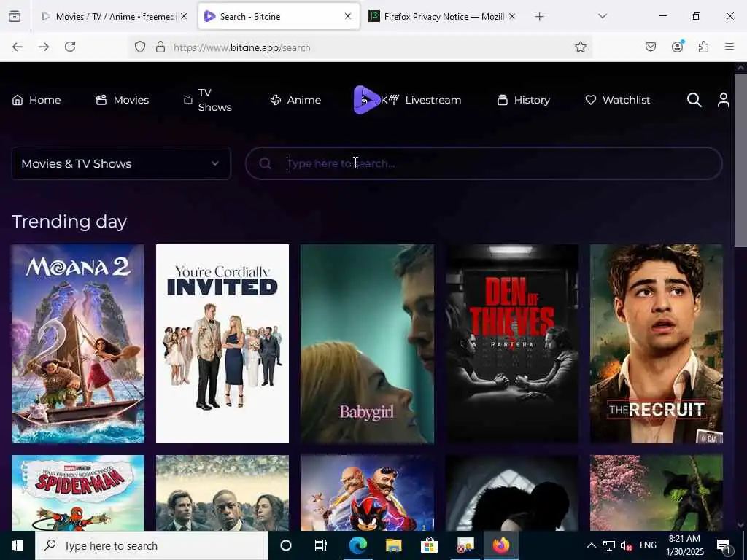Go forward to next page
Image resolution: width=747 pixels, height=560 pixels.
(x=44, y=47)
